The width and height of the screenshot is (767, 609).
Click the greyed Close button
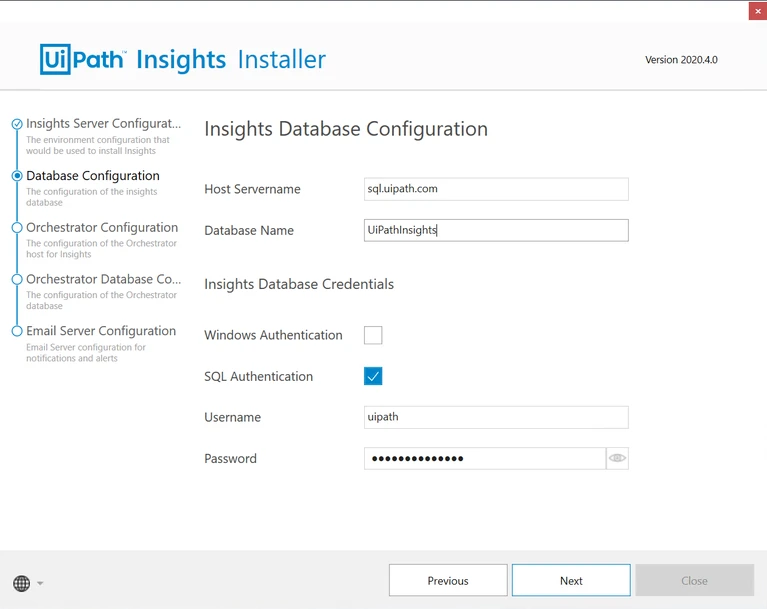coord(695,580)
